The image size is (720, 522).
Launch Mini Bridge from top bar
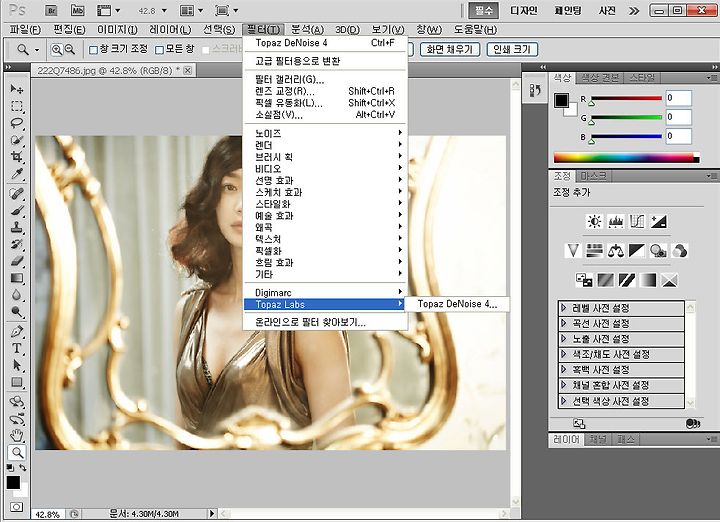78,10
